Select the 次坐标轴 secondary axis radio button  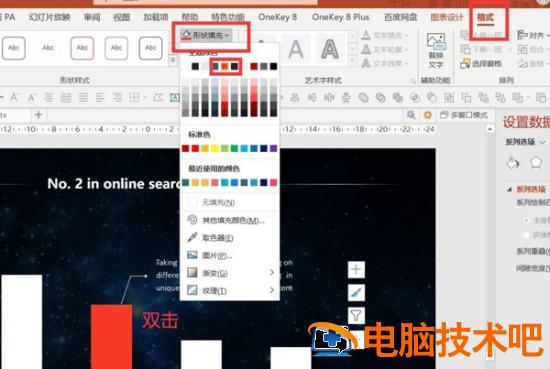pyautogui.click(x=526, y=235)
